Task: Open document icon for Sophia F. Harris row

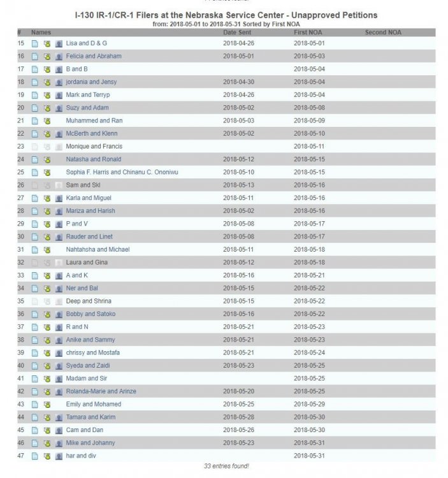Action: click(x=35, y=173)
